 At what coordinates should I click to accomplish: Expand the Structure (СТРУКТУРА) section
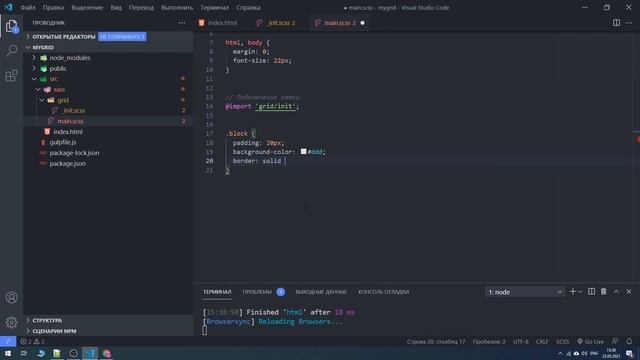[108, 320]
